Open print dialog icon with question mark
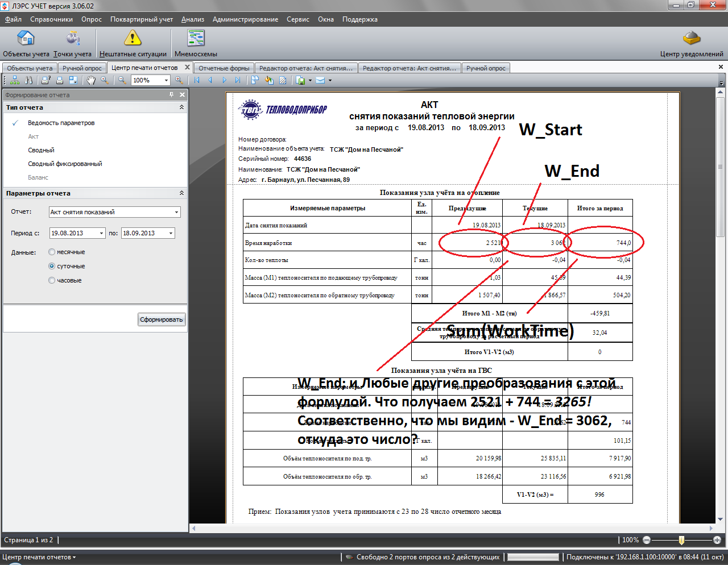The height and width of the screenshot is (565, 728). pos(45,80)
